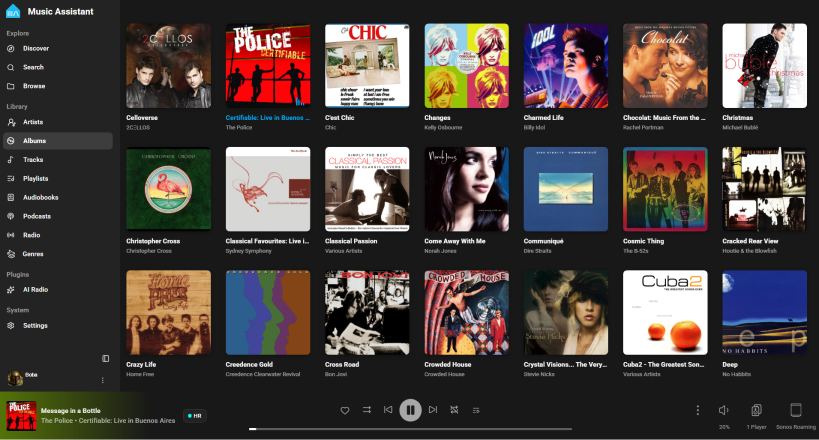Skip to the next track
The image size is (819, 440).
433,410
